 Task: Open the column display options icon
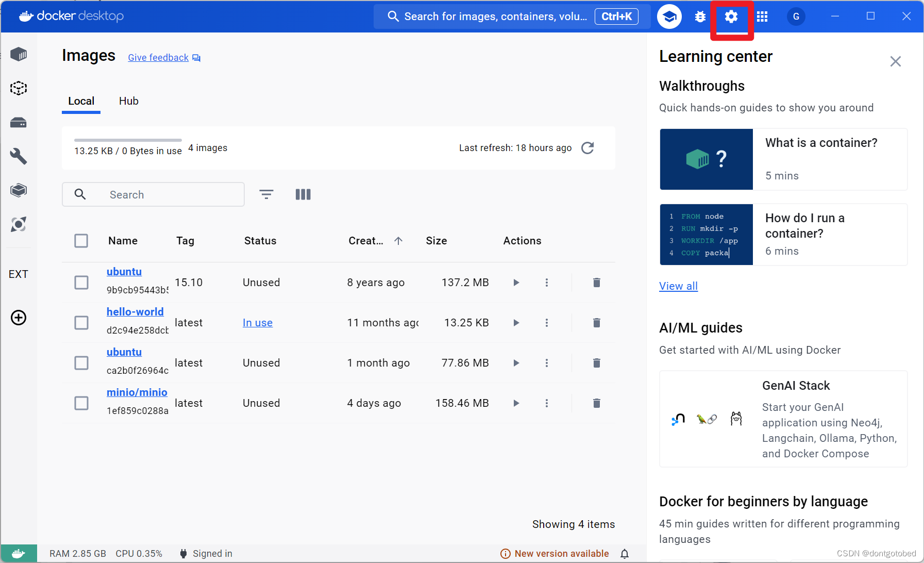click(x=303, y=194)
